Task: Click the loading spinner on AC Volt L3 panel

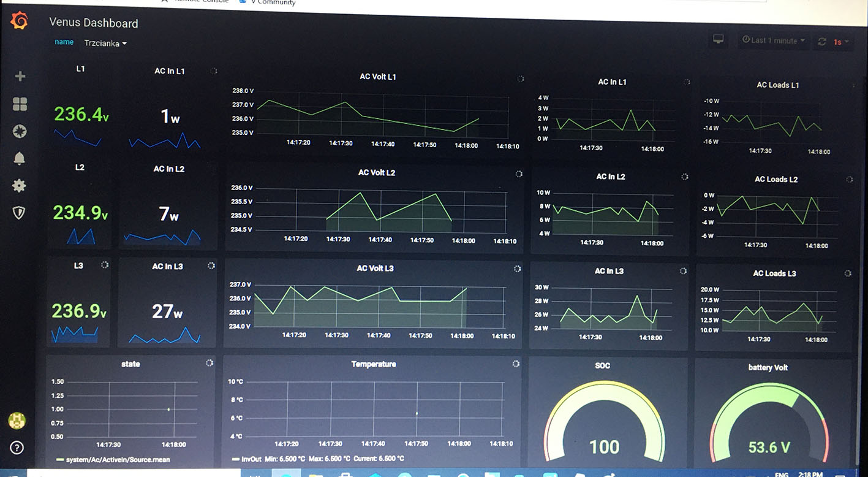Action: [517, 269]
